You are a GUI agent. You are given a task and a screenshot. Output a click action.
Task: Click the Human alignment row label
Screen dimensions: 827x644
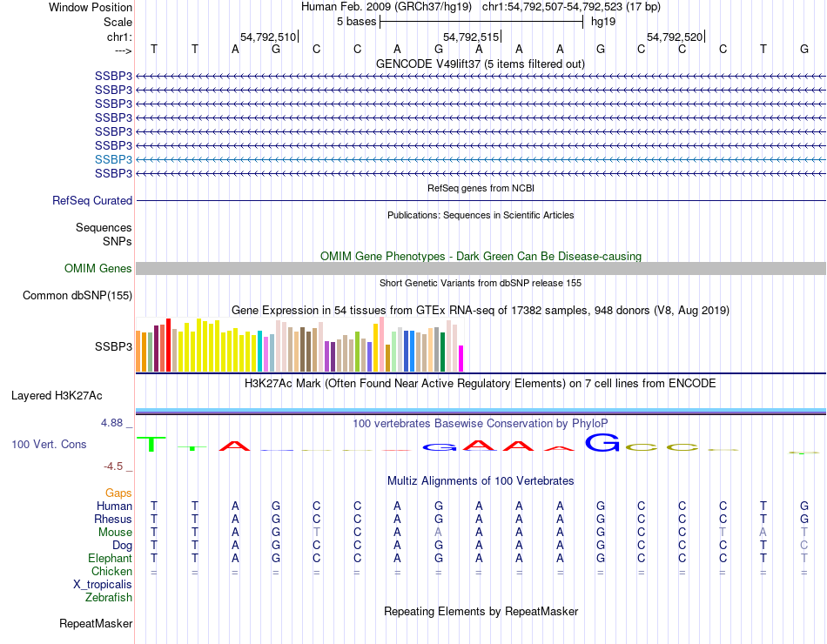(x=114, y=506)
